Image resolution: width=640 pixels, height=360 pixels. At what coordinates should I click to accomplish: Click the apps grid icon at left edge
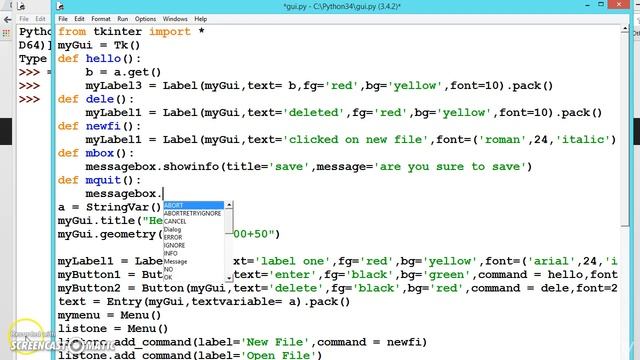click(x=6, y=33)
